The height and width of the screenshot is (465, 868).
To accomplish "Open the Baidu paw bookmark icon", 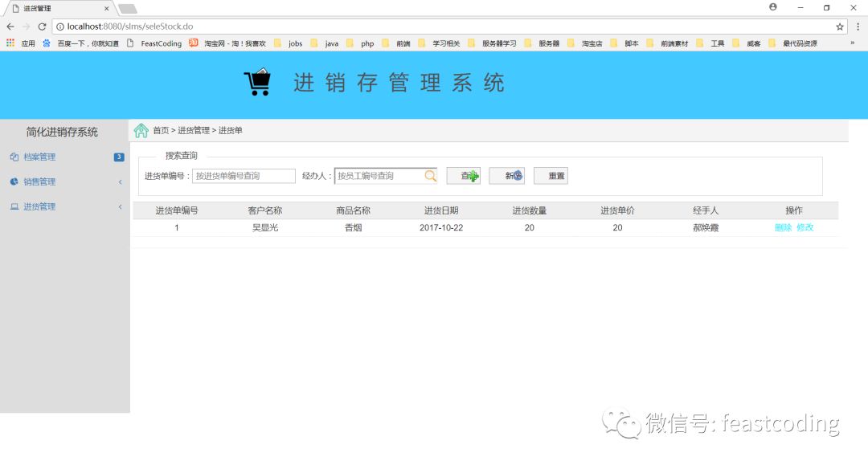I will [x=47, y=43].
